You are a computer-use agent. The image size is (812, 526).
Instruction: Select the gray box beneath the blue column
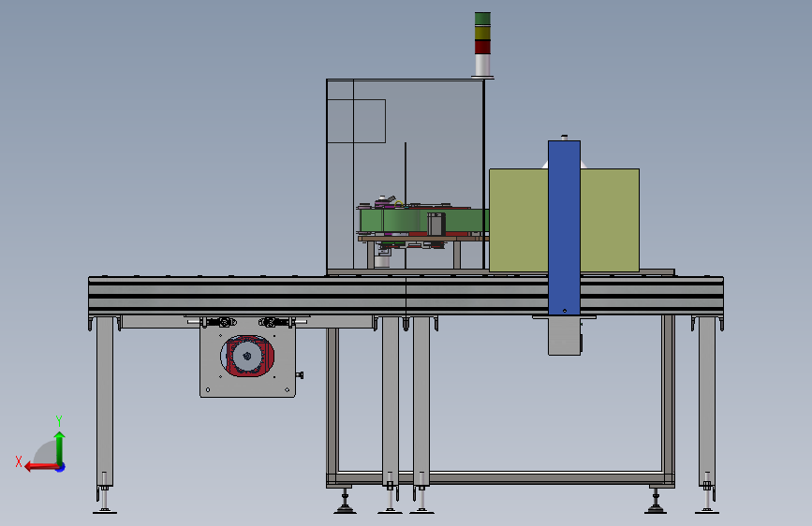pyautogui.click(x=564, y=337)
